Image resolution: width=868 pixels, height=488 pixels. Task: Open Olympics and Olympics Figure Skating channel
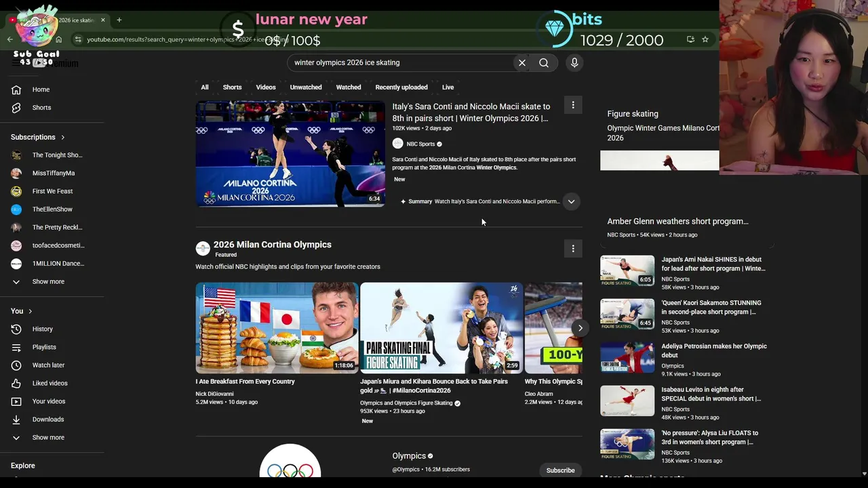(406, 403)
